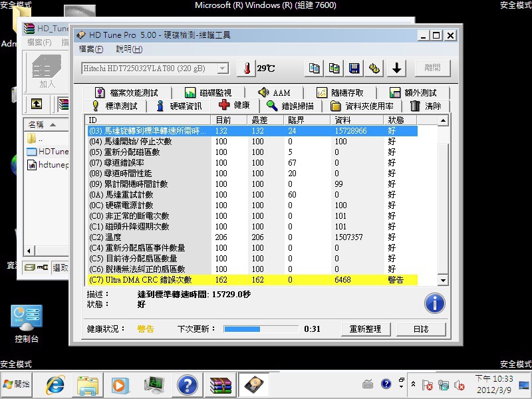Switch to the 額外測試 tab
The width and height of the screenshot is (532, 399).
[x=414, y=92]
